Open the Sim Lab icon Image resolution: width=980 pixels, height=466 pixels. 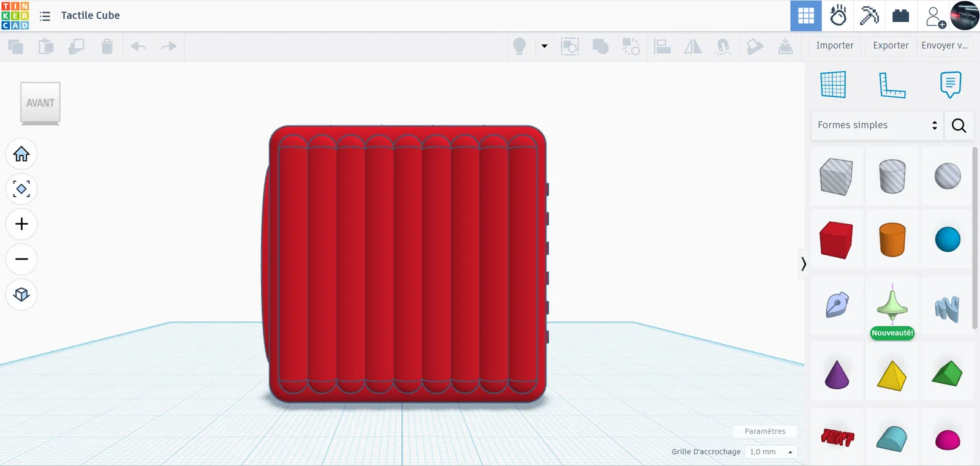point(838,16)
